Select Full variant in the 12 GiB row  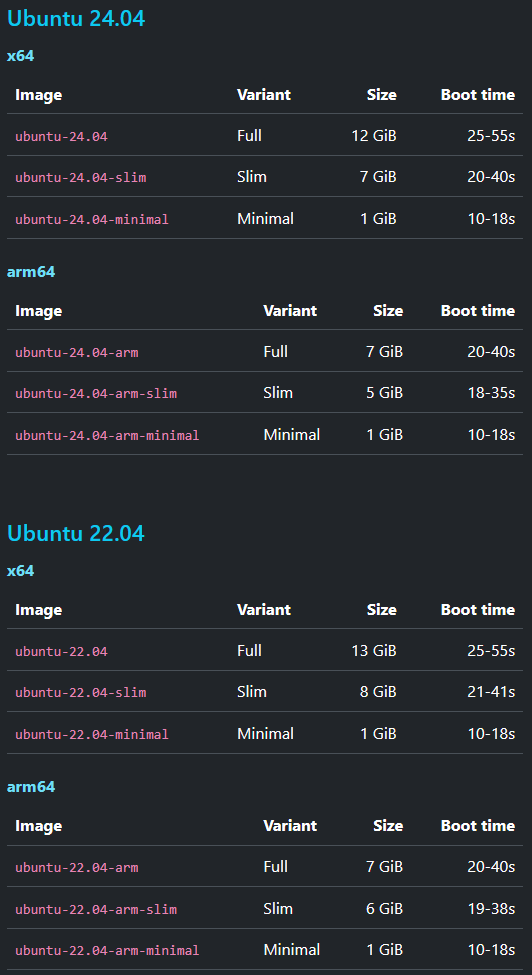coord(249,136)
